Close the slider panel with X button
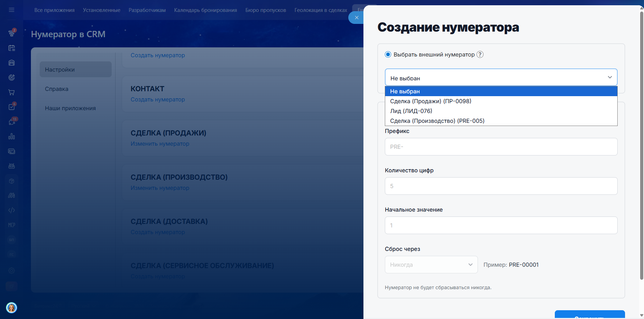The image size is (644, 319). pyautogui.click(x=356, y=18)
